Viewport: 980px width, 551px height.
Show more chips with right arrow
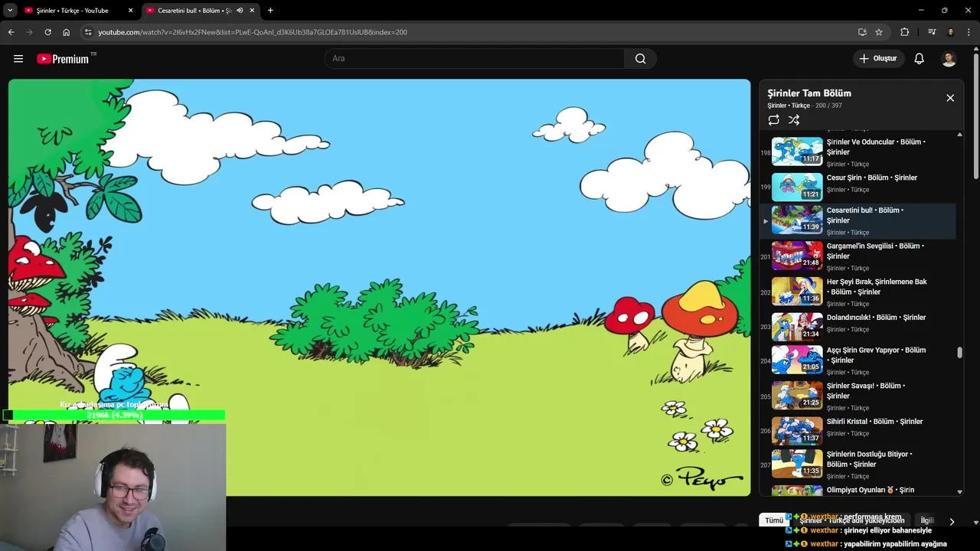point(952,521)
